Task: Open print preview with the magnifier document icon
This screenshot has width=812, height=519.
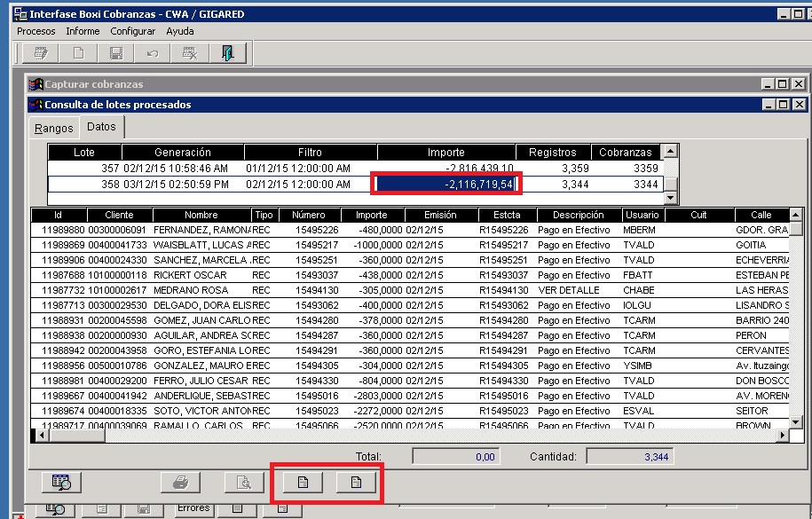Action: (241, 482)
